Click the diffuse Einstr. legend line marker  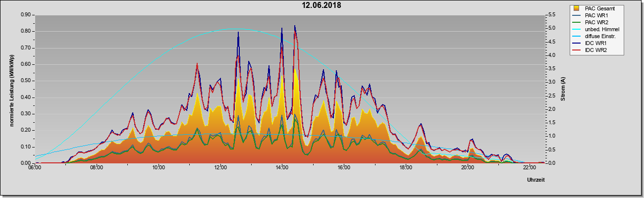pyautogui.click(x=577, y=36)
